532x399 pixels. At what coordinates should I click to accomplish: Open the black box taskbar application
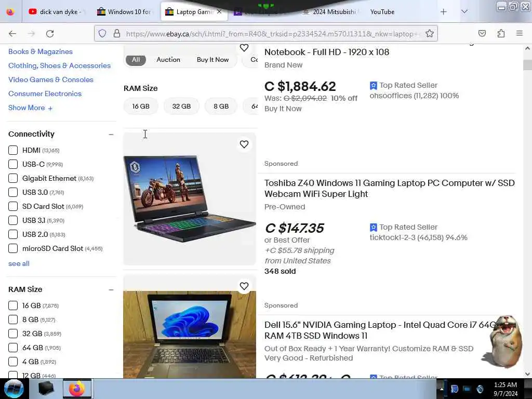tap(46, 389)
